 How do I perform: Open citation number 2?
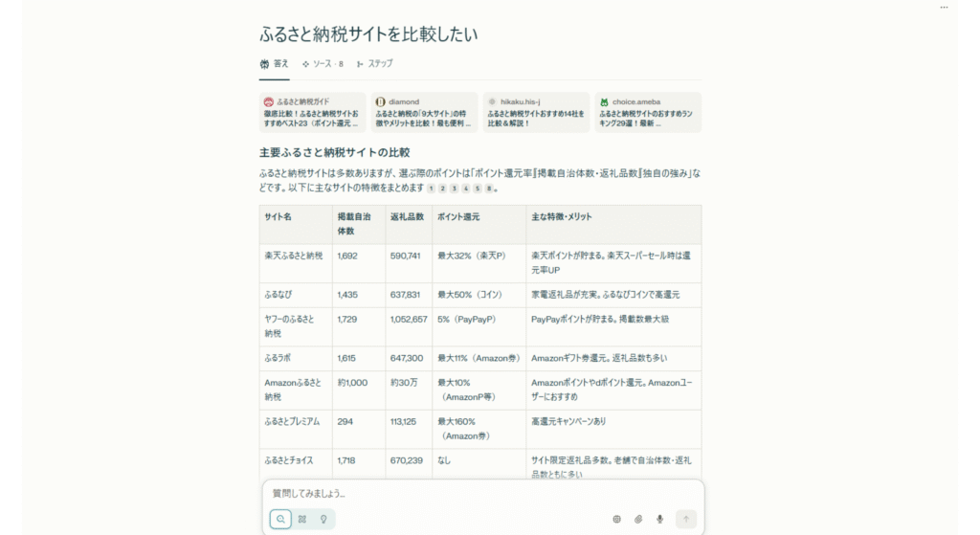tap(442, 189)
